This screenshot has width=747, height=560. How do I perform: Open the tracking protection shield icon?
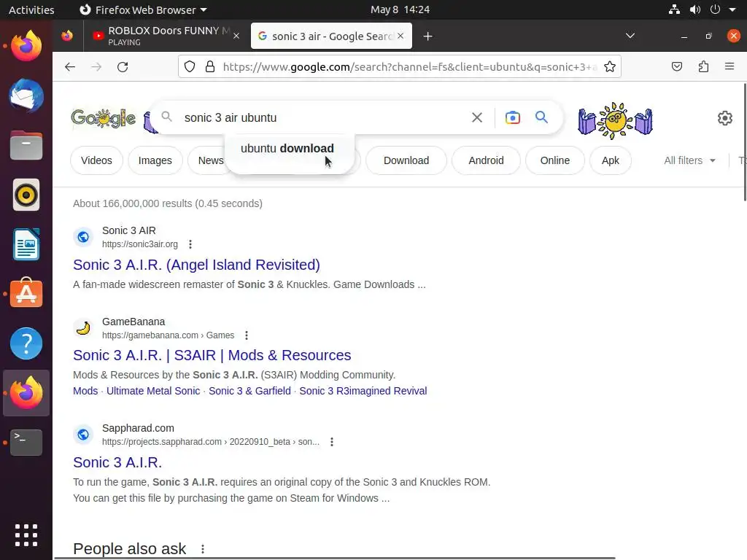tap(190, 66)
